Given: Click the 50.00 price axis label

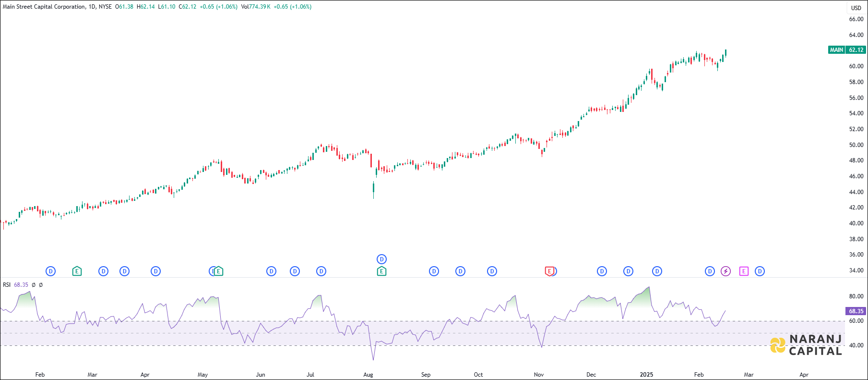Looking at the screenshot, I should point(856,145).
